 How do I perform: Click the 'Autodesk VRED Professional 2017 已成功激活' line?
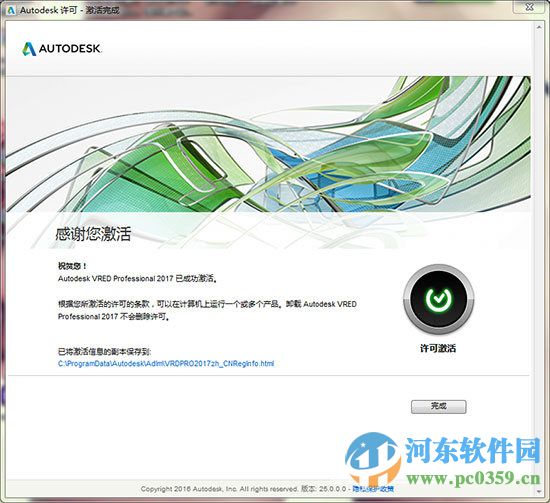[138, 279]
